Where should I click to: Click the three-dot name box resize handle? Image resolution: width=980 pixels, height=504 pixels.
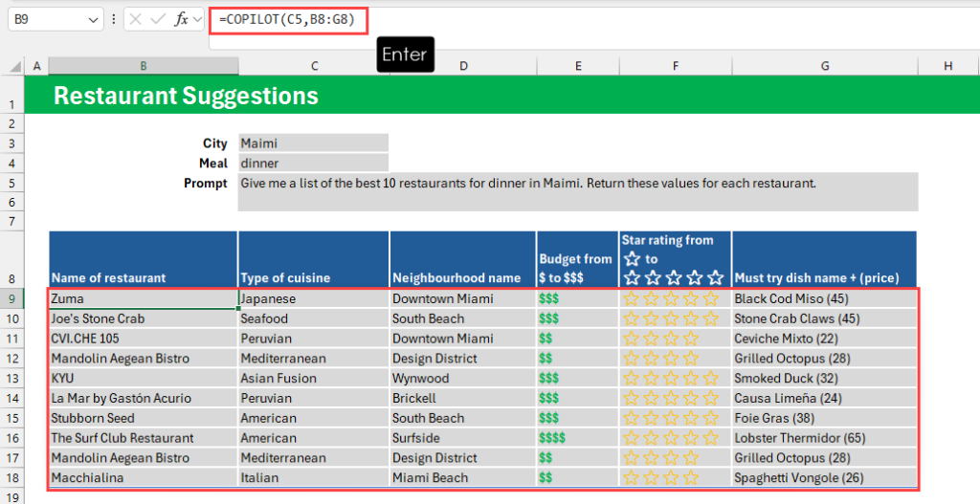pyautogui.click(x=115, y=19)
